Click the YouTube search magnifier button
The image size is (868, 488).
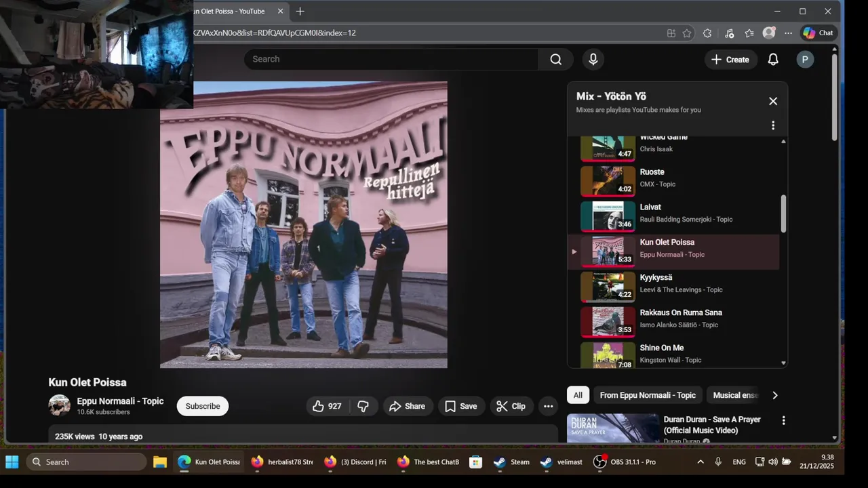[555, 59]
